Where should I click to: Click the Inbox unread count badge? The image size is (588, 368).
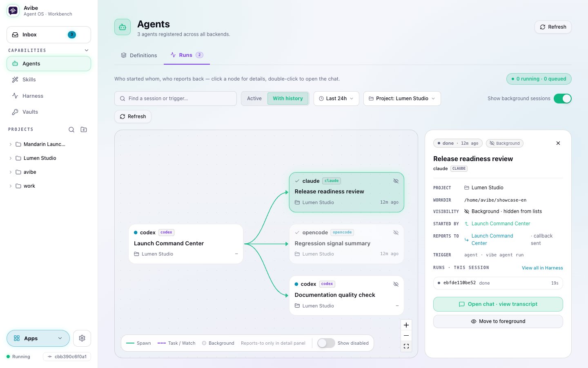click(72, 35)
